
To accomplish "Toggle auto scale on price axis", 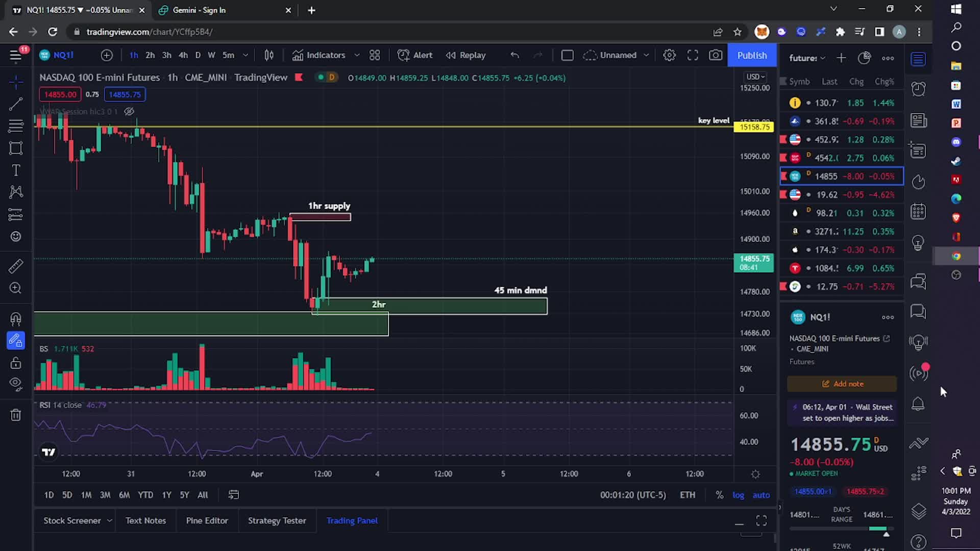I will tap(761, 495).
